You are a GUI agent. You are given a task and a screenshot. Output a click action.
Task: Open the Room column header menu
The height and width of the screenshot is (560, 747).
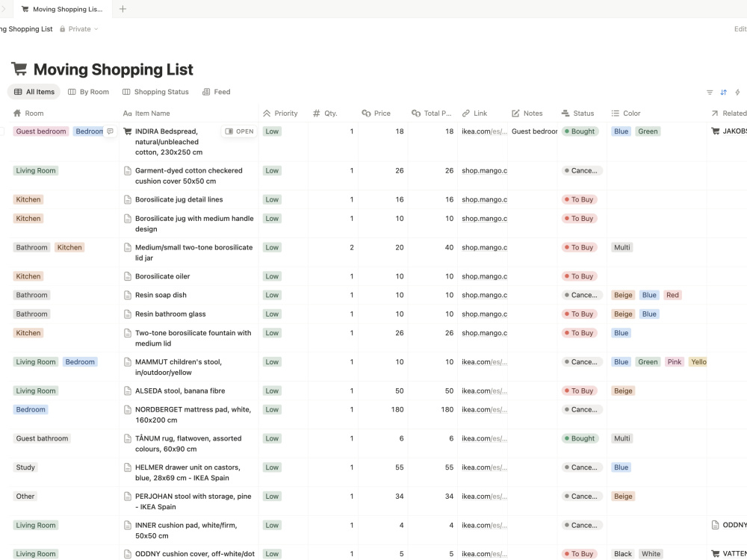coord(64,113)
